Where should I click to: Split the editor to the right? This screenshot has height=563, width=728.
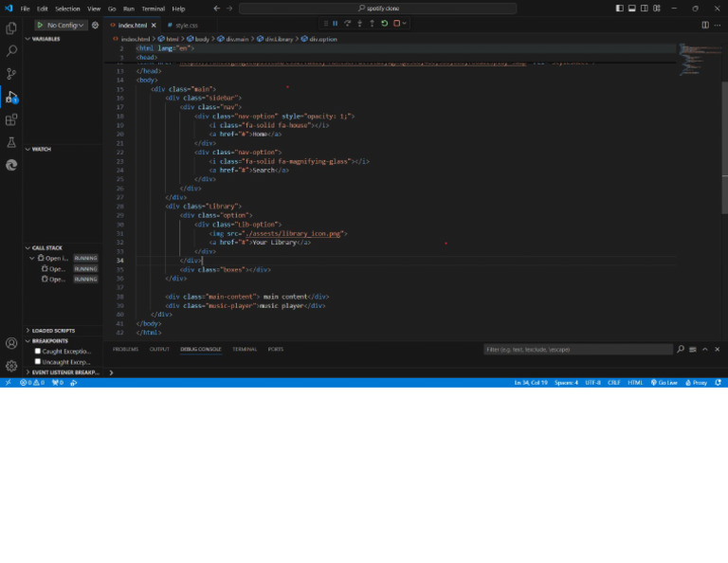pyautogui.click(x=705, y=25)
